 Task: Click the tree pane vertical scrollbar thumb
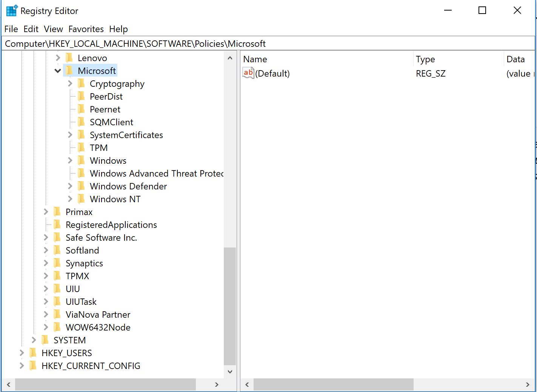pyautogui.click(x=230, y=306)
